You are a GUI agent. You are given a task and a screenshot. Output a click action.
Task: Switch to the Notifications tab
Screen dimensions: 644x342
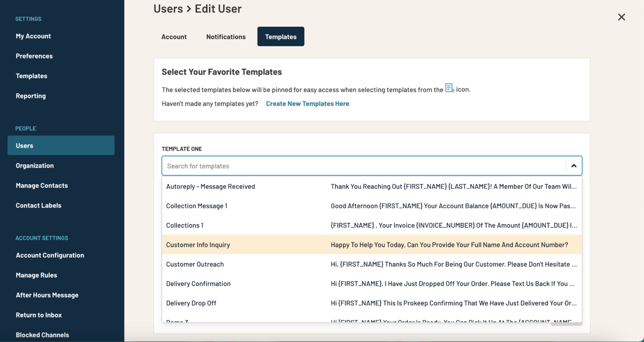click(x=225, y=36)
